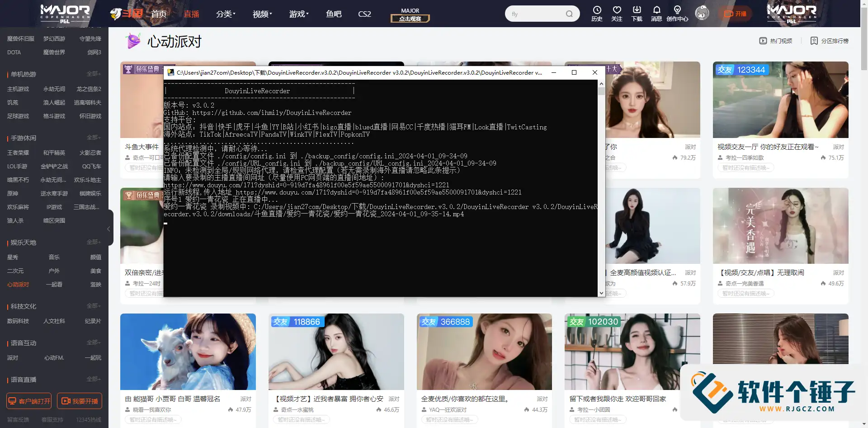Click the Douyu logo in the header

point(126,14)
